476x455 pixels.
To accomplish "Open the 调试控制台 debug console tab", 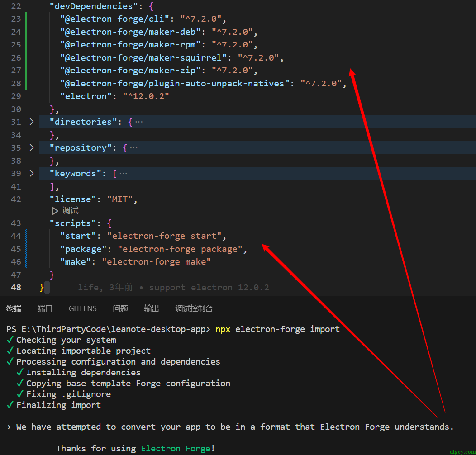I will coord(194,309).
